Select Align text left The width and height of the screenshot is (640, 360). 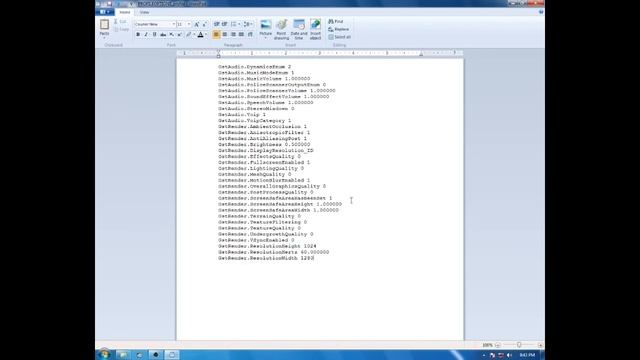pos(216,35)
